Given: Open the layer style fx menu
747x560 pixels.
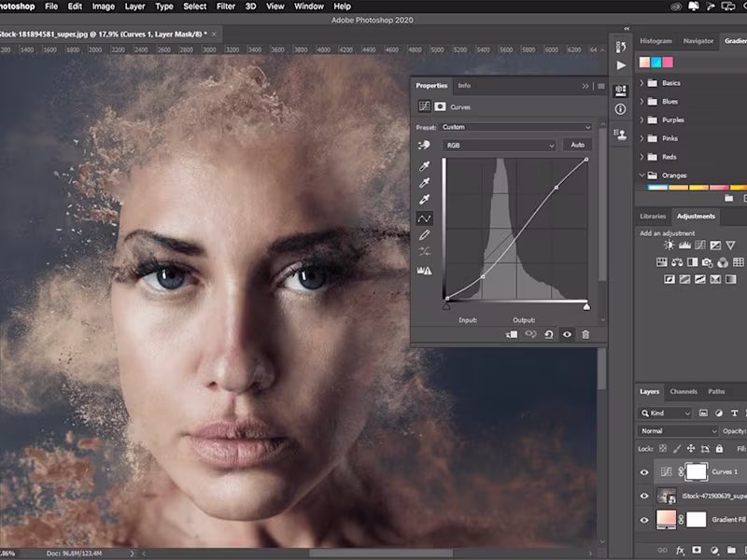Looking at the screenshot, I should click(x=679, y=552).
